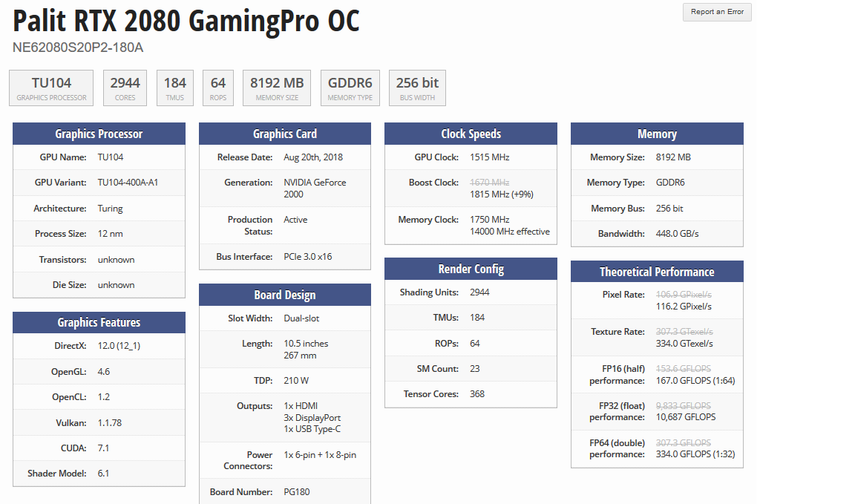Click the 1515 MHz GPU clock value
This screenshot has height=504, width=855.
[x=490, y=157]
